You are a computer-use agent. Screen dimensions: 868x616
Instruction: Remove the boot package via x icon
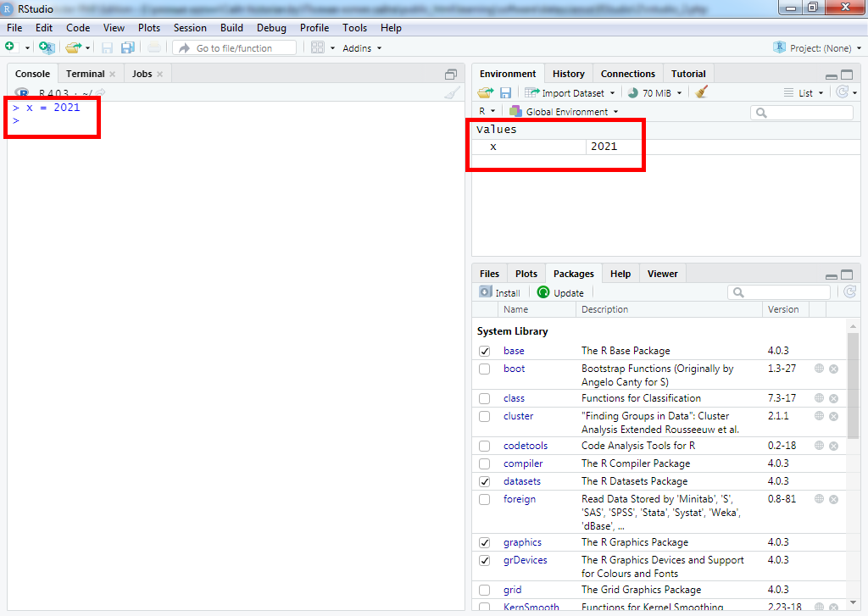click(833, 369)
